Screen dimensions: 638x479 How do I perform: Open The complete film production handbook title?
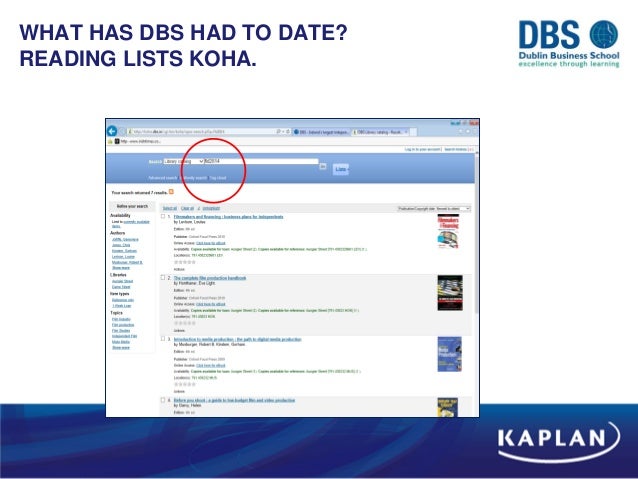(x=210, y=278)
